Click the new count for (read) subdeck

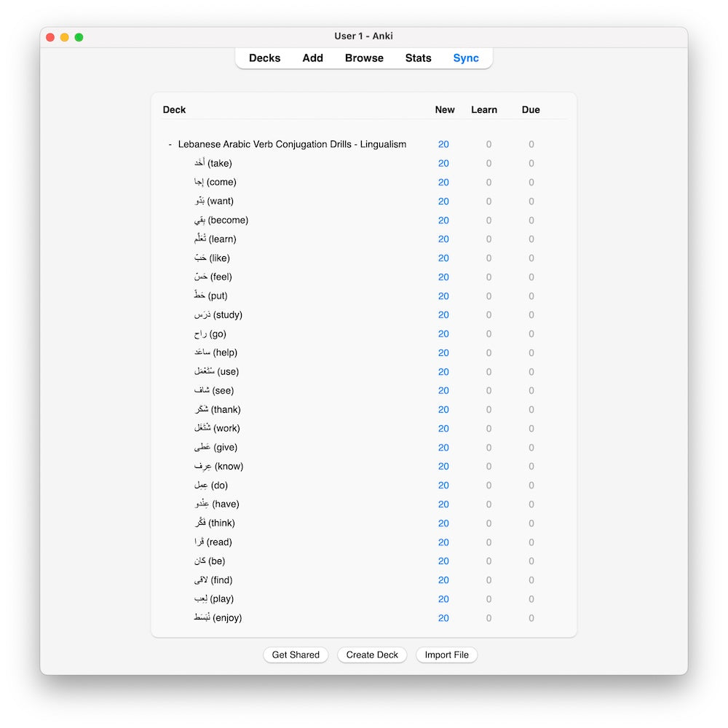[443, 542]
